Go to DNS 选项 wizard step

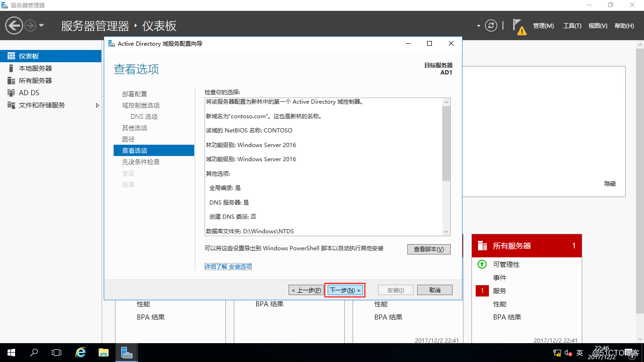(x=144, y=116)
